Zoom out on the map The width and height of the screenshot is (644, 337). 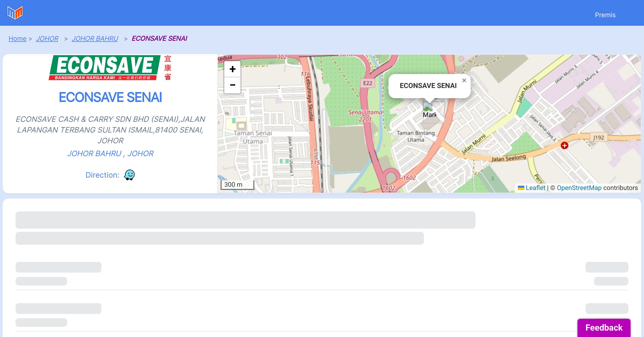232,85
